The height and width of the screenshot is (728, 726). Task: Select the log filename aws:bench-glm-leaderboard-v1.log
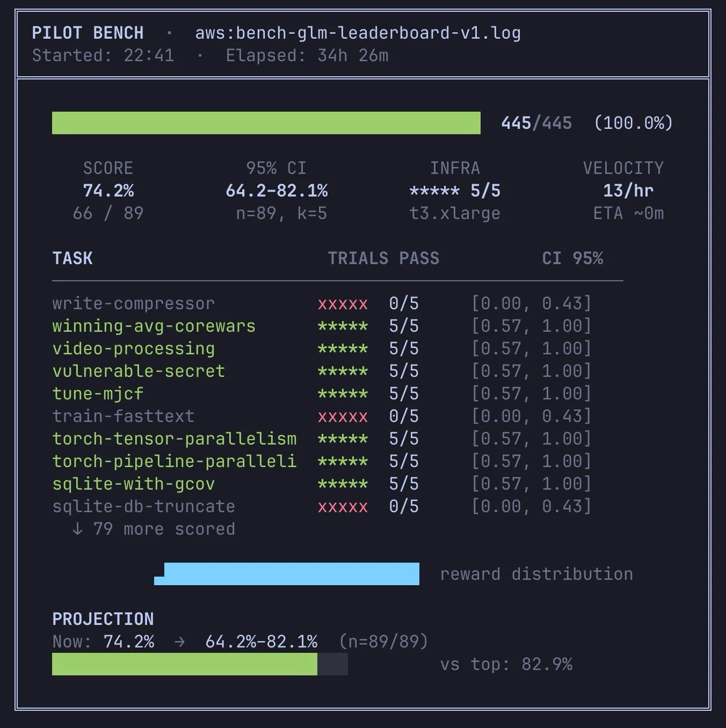(358, 33)
